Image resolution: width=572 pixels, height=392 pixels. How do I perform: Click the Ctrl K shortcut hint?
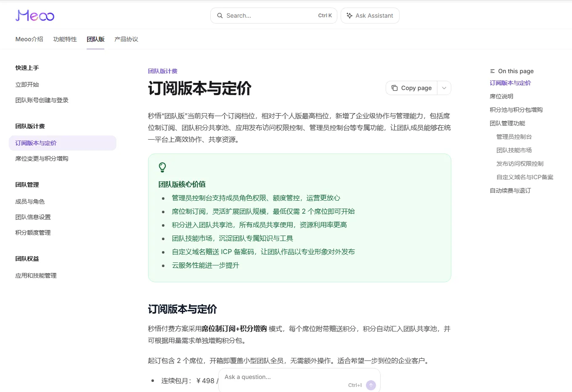click(325, 16)
